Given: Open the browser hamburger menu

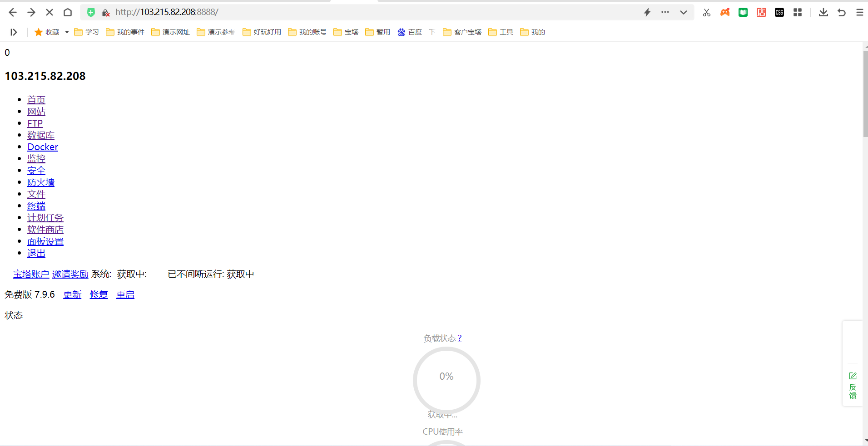Looking at the screenshot, I should tap(860, 12).
